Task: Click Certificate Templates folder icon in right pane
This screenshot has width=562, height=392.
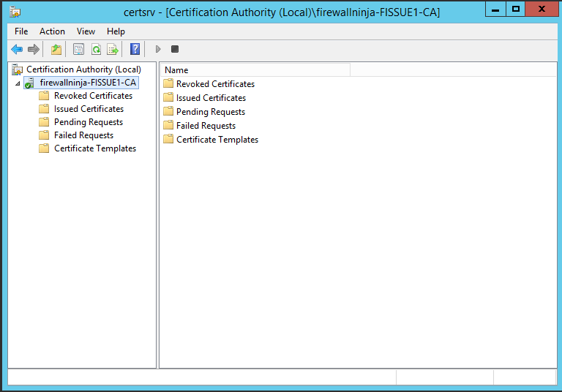Action: click(168, 140)
